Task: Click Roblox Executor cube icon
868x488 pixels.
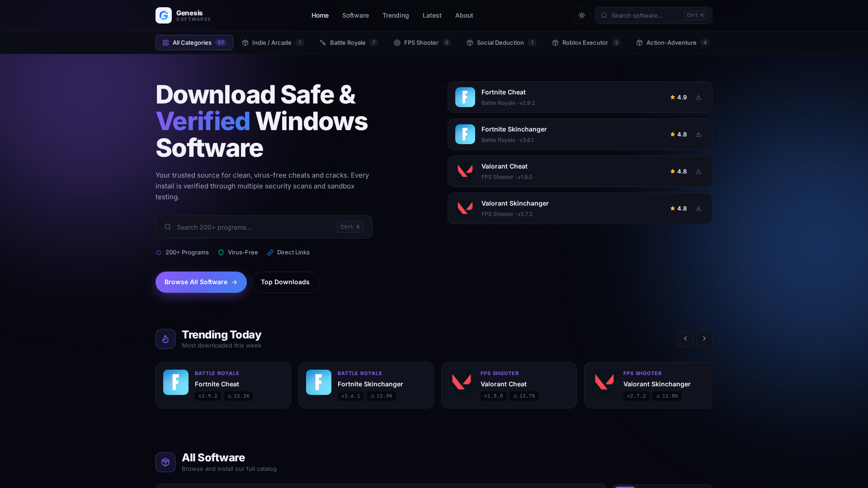Action: [555, 42]
